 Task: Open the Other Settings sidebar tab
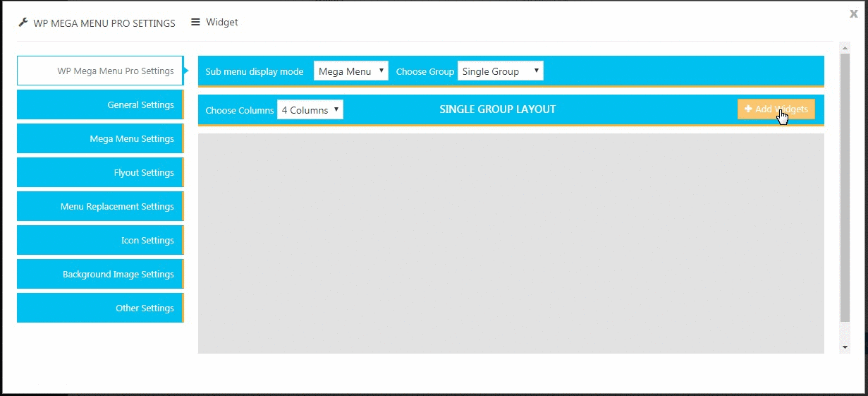[x=100, y=308]
